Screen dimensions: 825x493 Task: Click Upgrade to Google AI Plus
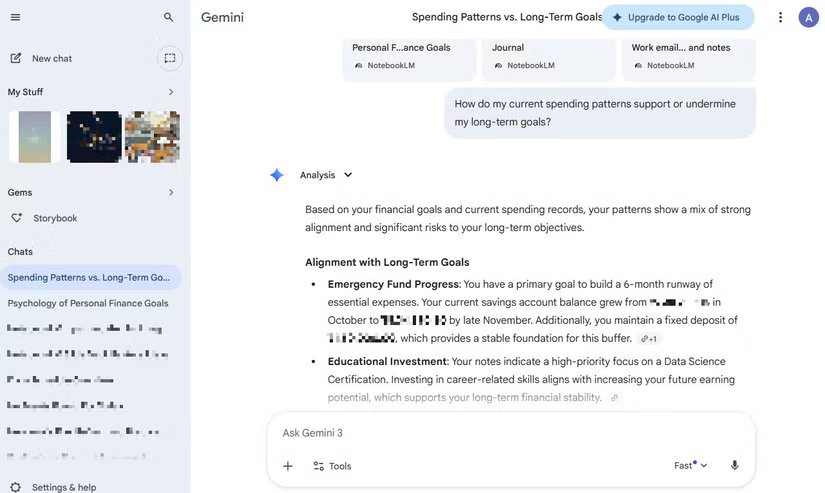(x=677, y=17)
